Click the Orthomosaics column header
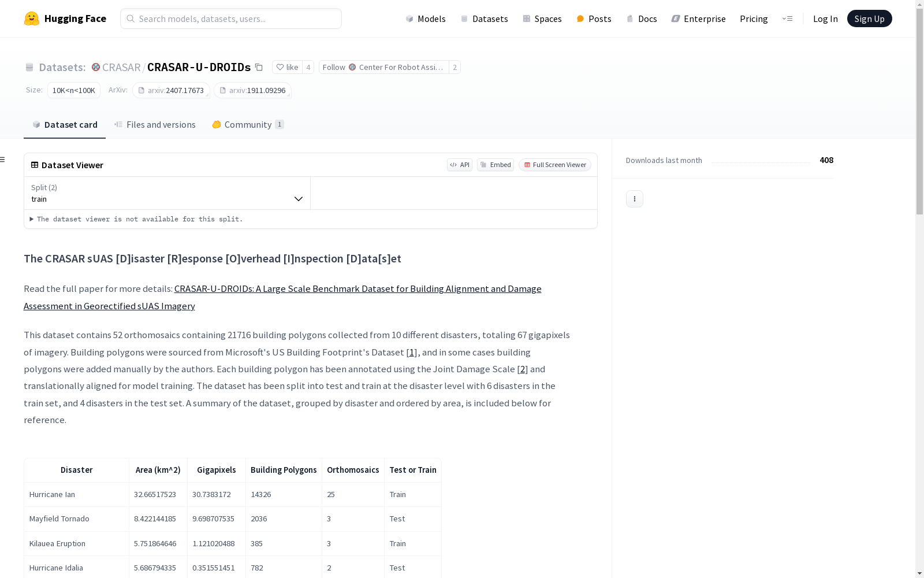 pos(353,470)
